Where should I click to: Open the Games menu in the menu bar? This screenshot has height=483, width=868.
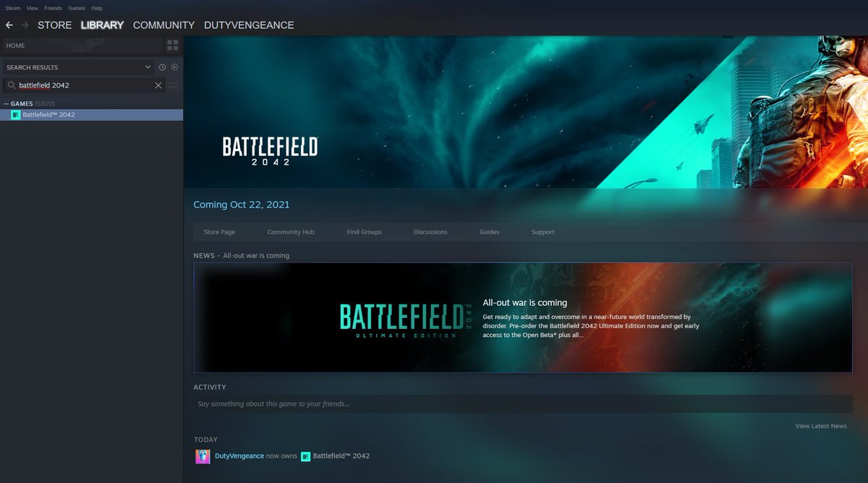pyautogui.click(x=76, y=8)
